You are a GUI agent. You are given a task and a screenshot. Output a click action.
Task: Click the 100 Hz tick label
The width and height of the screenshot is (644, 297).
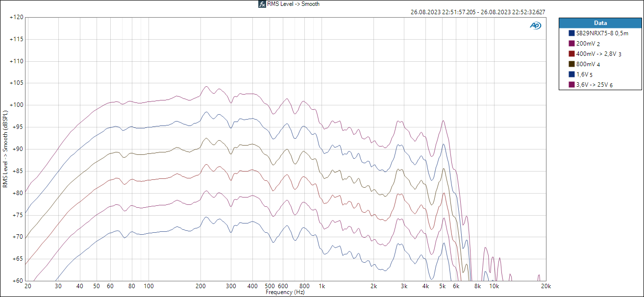149,286
